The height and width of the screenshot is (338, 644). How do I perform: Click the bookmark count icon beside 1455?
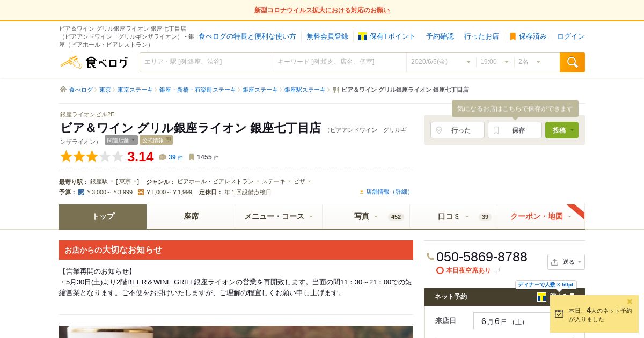point(192,157)
